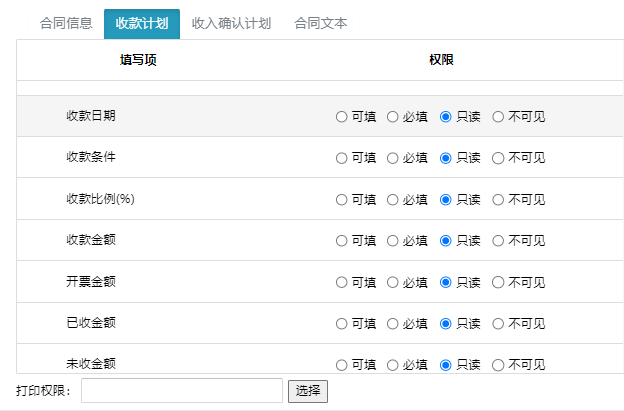This screenshot has height=411, width=624.
Task: Mark 开票金额 as 必填
Action: click(x=392, y=282)
